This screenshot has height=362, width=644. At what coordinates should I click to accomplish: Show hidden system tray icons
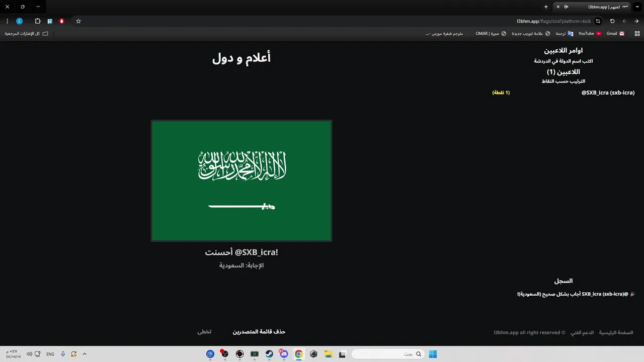click(85, 354)
